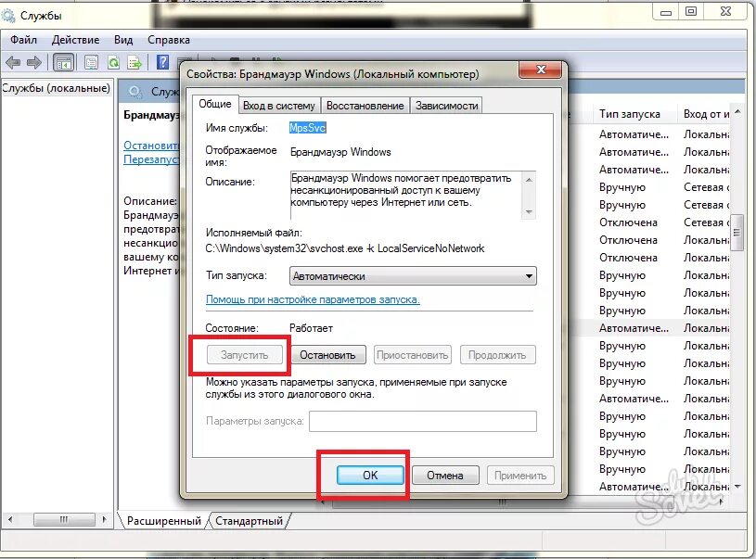This screenshot has height=559, width=756.
Task: Click the Работает status text
Action: click(x=311, y=328)
